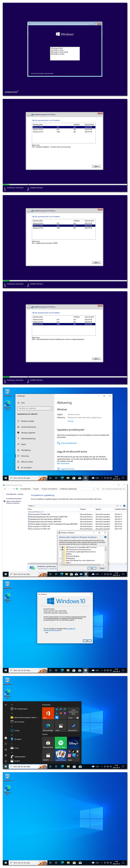Enable the Behållare feature checkbox
130x868 pixels.
(62, 554)
